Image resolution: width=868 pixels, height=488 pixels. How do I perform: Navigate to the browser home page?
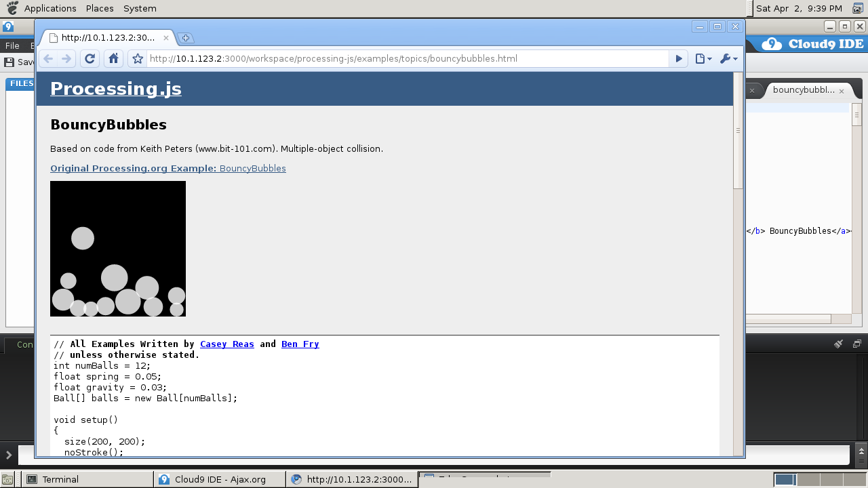click(113, 58)
